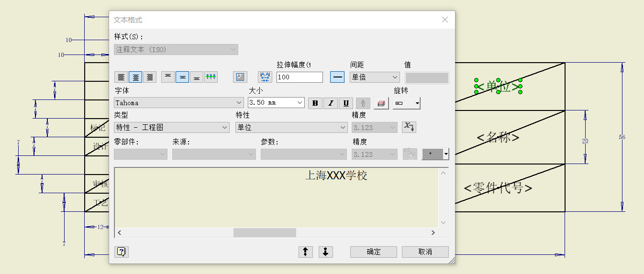This screenshot has height=274, width=644.
Task: Click the vertical scrollbar up arrow
Action: (x=443, y=173)
